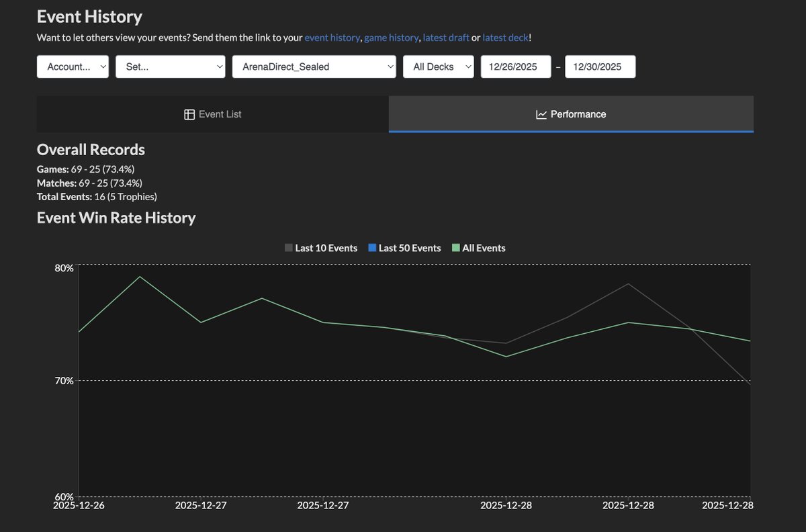Toggle the Last 50 Events legend series
The height and width of the screenshot is (532, 806).
tap(404, 248)
